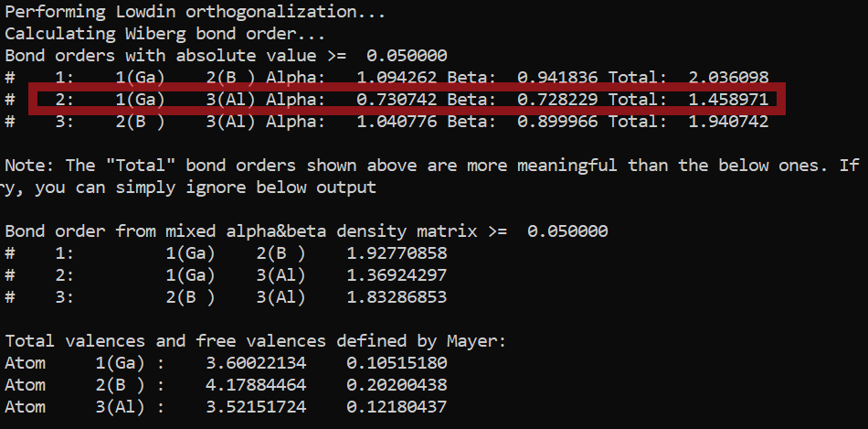Click beta value 0.728229
Viewport: 868px width, 429px height.
pos(557,100)
